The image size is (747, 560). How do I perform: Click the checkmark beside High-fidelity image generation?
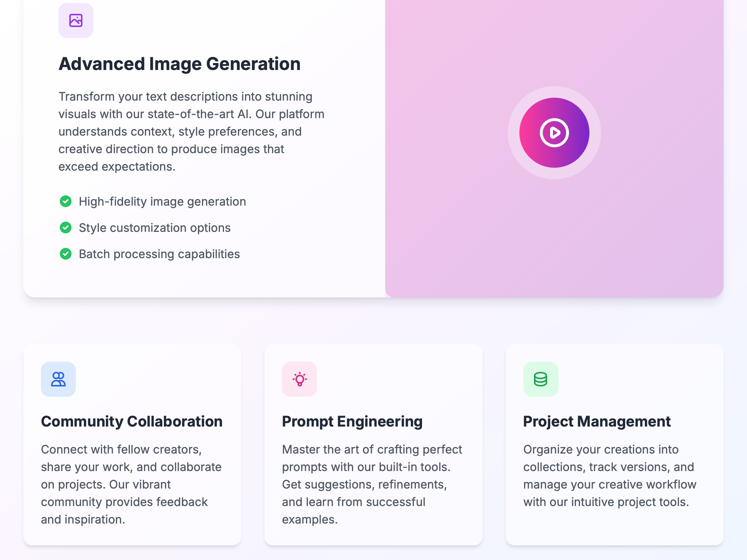click(x=66, y=202)
